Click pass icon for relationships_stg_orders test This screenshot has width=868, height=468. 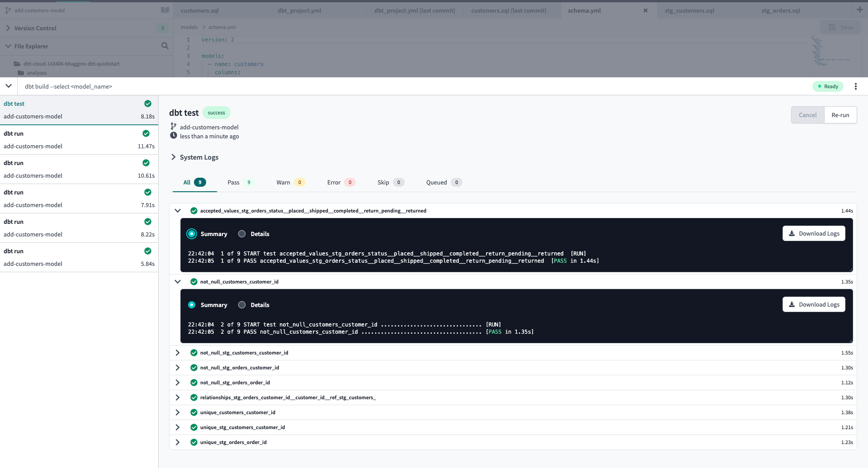(194, 397)
